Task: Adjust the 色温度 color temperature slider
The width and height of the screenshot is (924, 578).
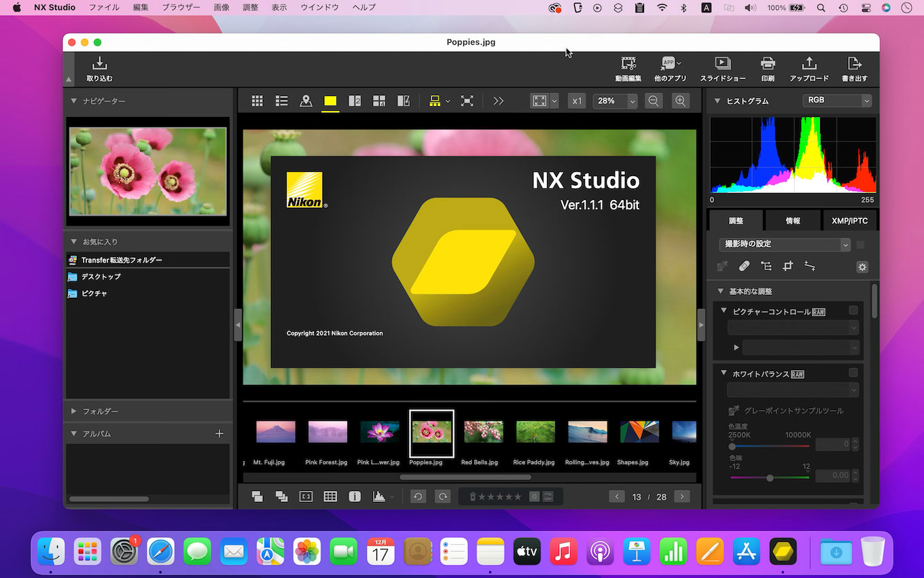Action: 732,446
